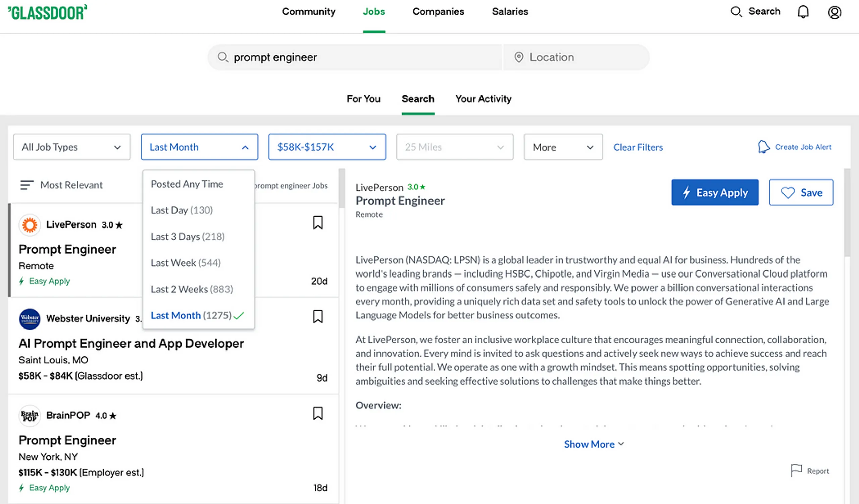This screenshot has width=859, height=504.
Task: Switch to the For You tab
Action: [x=363, y=99]
